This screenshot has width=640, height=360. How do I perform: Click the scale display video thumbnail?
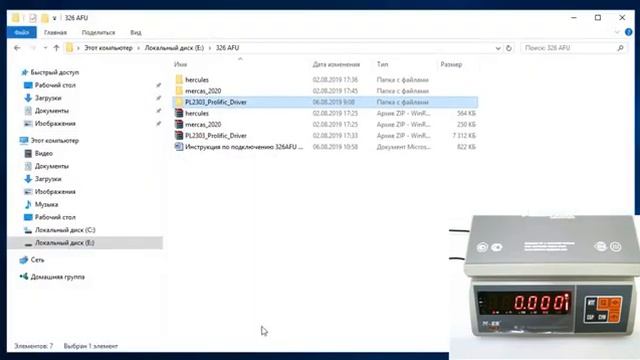(544, 287)
